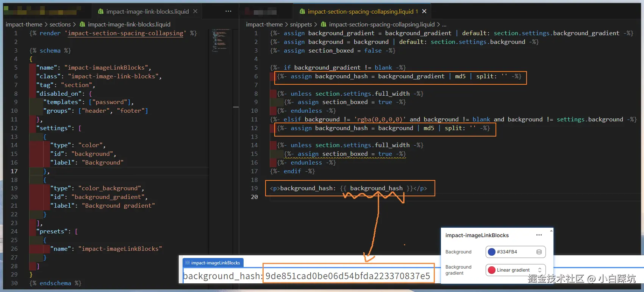Viewport: 644px width, 292px height.
Task: Connect dynamic source for Background color
Action: [539, 252]
